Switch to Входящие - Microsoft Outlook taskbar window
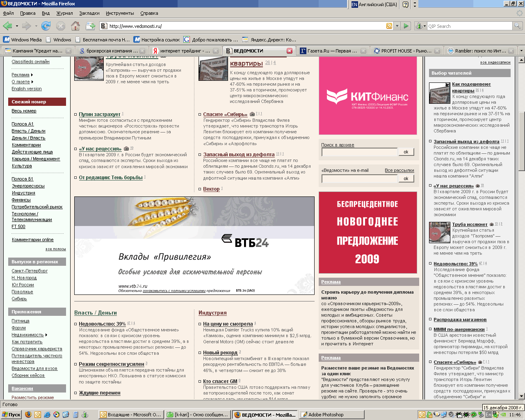The height and width of the screenshot is (420, 525). pyautogui.click(x=131, y=415)
